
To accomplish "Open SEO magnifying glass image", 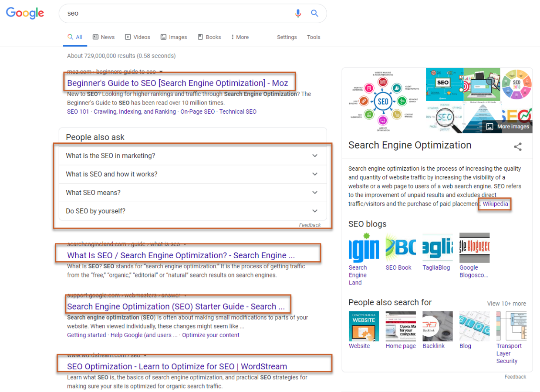I will [x=444, y=117].
